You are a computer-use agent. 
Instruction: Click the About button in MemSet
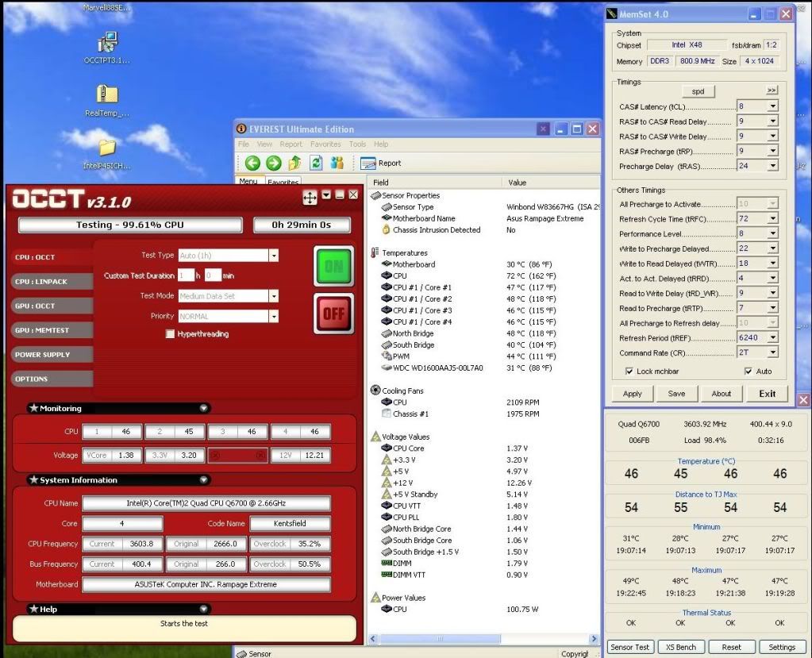721,394
